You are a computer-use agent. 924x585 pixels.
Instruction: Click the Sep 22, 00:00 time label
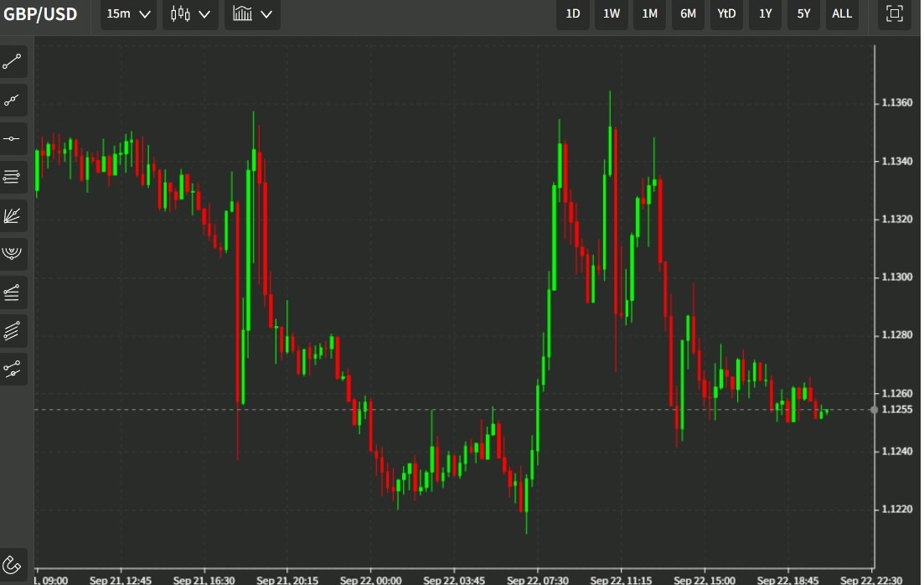tap(370, 580)
